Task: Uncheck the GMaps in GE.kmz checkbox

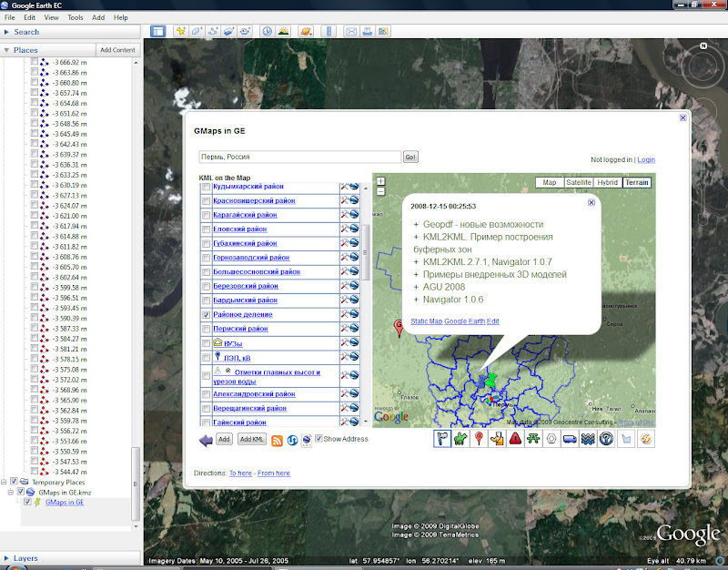Action: click(21, 492)
